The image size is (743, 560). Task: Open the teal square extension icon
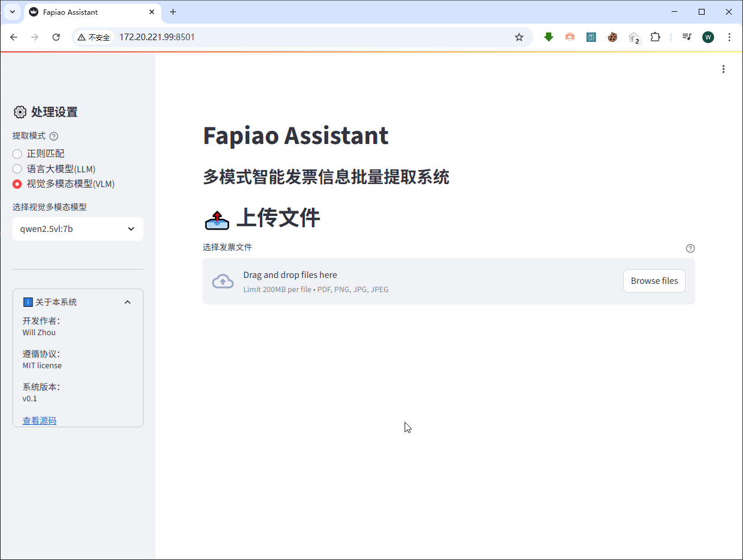(591, 37)
